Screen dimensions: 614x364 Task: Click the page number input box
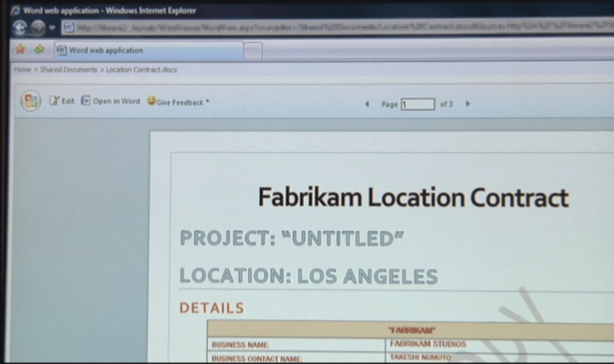pyautogui.click(x=418, y=104)
